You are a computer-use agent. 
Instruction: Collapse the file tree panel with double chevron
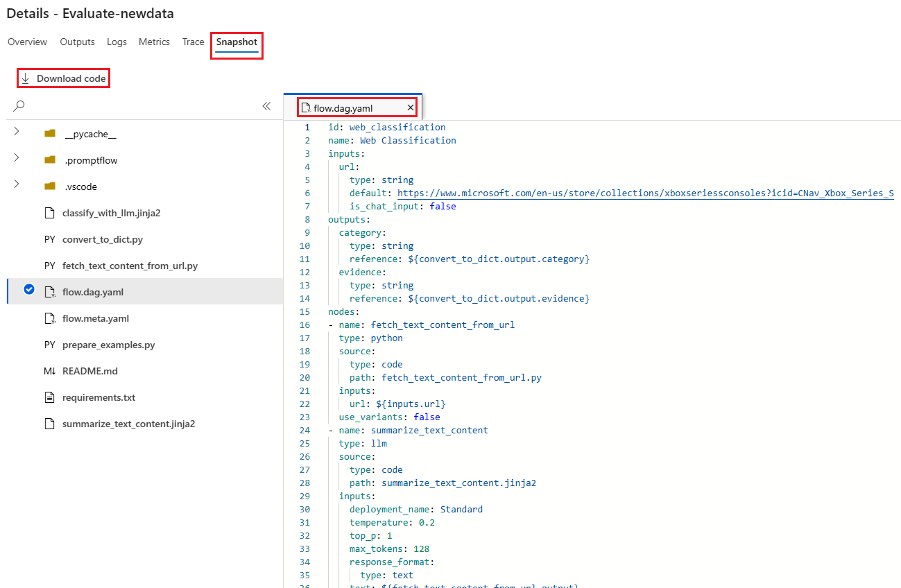pyautogui.click(x=266, y=106)
